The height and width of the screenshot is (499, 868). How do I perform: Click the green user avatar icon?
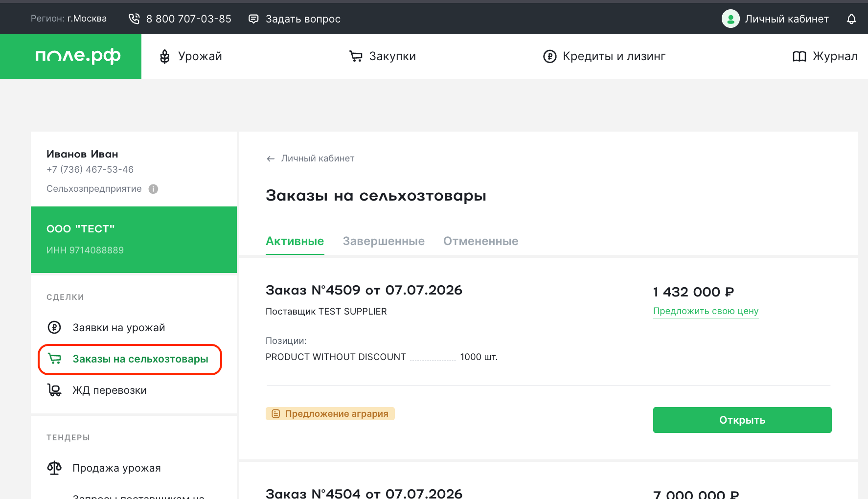point(731,19)
